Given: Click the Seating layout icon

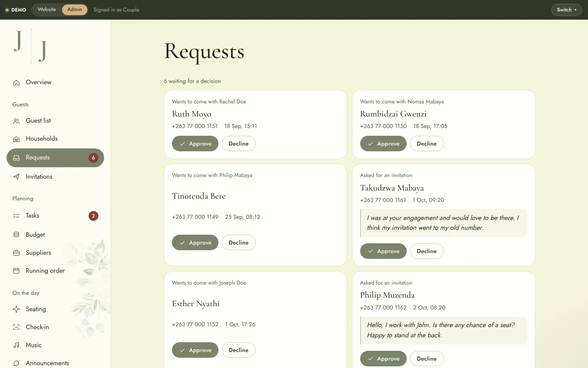Looking at the screenshot, I should pyautogui.click(x=16, y=310).
